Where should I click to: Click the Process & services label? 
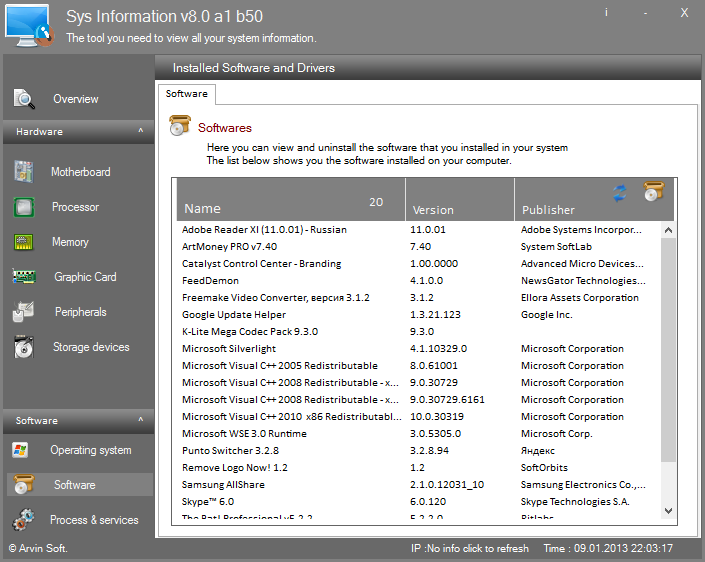click(x=94, y=520)
